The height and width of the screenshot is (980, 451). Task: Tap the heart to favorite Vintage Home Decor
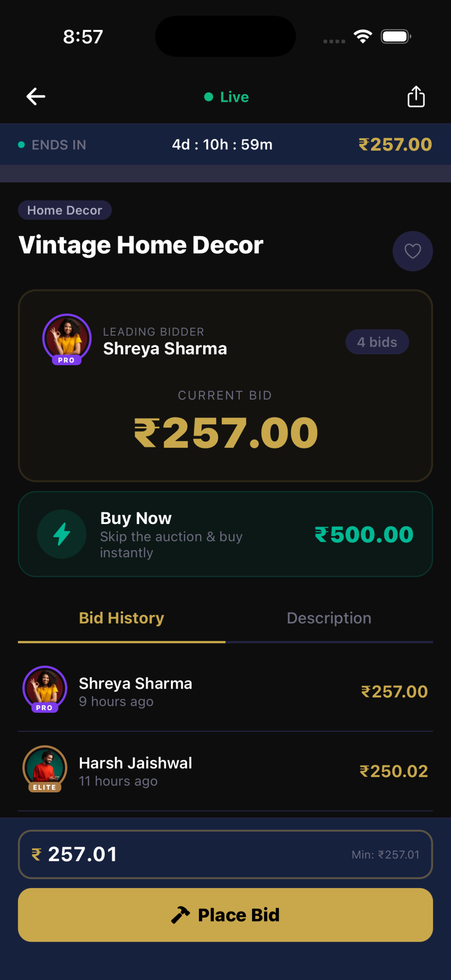click(x=412, y=252)
